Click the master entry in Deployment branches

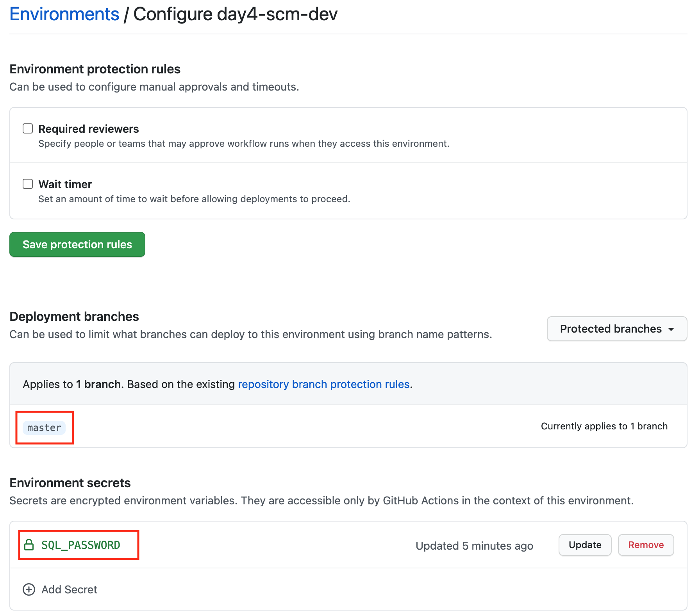[x=44, y=427]
